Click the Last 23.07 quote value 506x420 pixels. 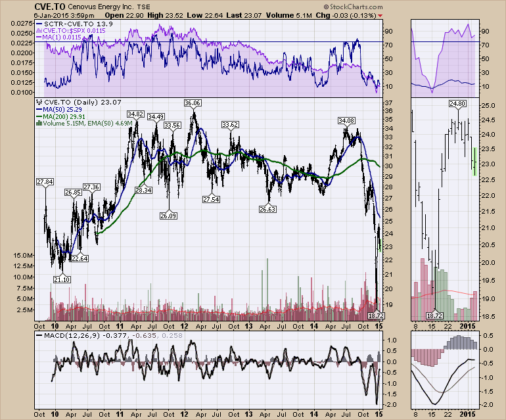(x=244, y=16)
